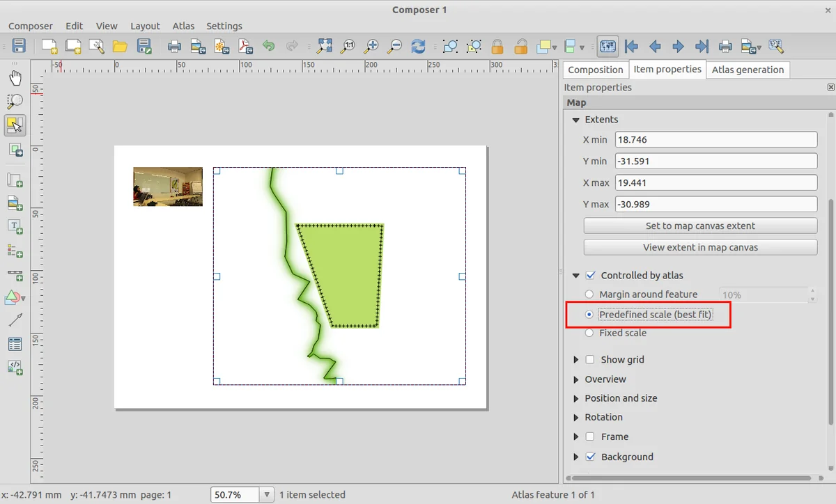Open the Atlas menu
This screenshot has height=504, width=836.
(x=183, y=26)
